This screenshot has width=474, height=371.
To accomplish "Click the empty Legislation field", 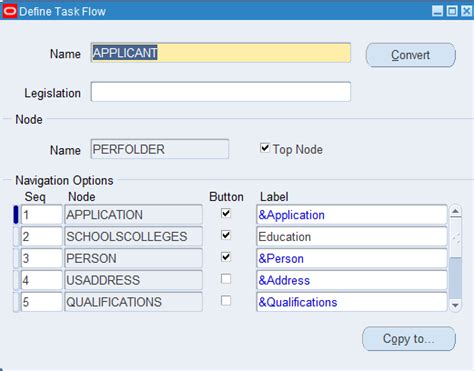I will [221, 92].
